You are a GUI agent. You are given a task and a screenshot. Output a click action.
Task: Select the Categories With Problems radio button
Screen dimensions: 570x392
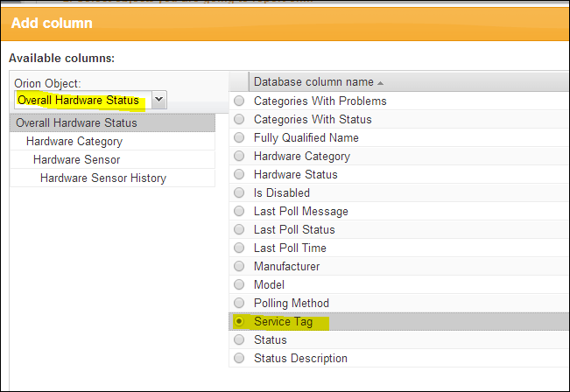click(239, 101)
